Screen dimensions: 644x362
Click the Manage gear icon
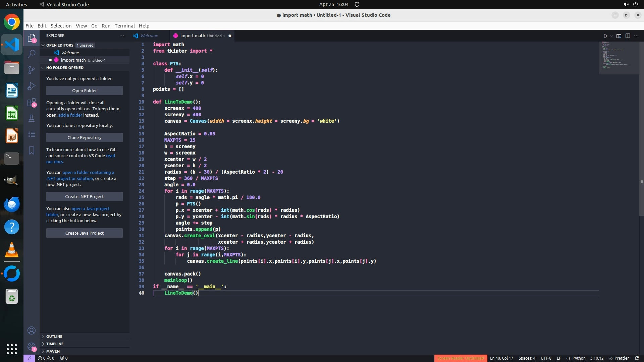point(32,346)
